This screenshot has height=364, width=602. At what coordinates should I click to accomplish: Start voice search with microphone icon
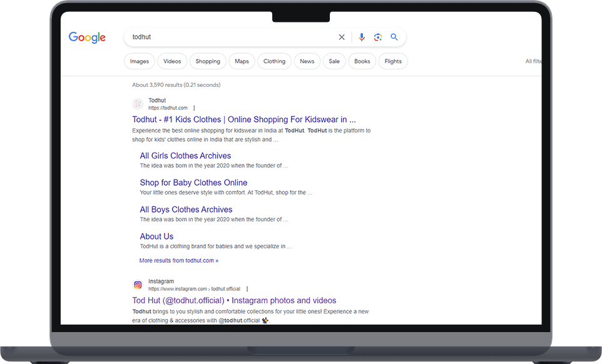[x=362, y=37]
